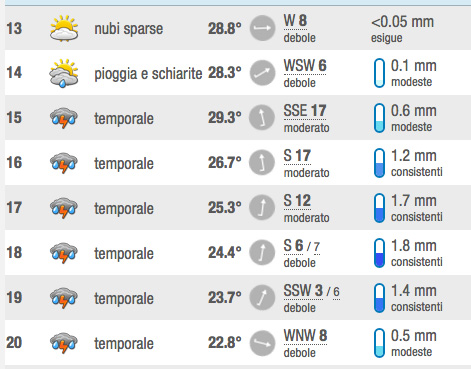Click the thunderstorm icon at hour 15

[x=64, y=118]
